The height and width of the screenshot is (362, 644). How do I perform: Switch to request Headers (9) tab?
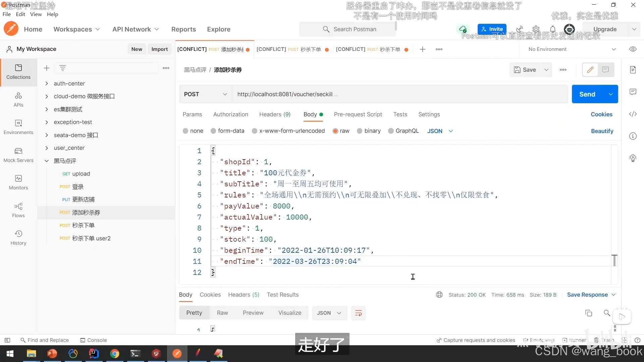pyautogui.click(x=275, y=114)
